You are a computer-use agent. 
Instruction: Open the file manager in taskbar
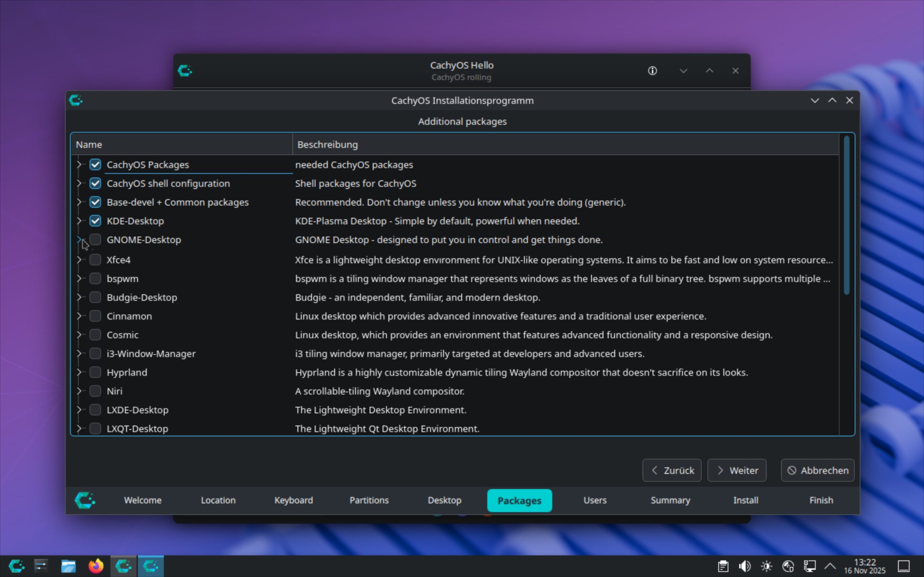tap(68, 566)
